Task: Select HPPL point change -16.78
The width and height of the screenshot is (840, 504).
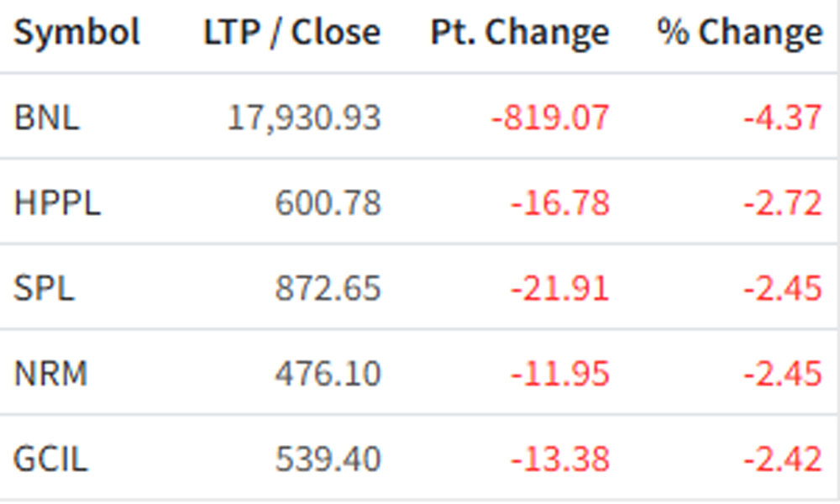Action: 559,203
